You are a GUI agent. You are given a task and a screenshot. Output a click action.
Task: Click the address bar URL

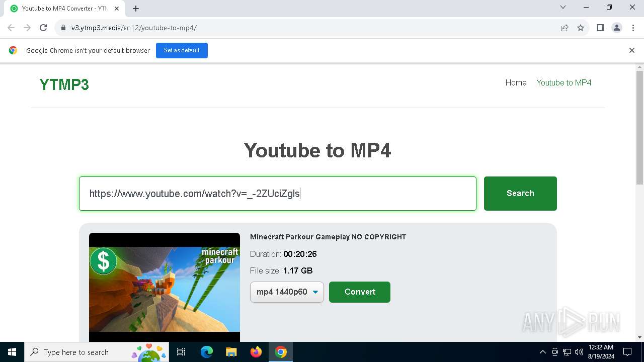(134, 28)
